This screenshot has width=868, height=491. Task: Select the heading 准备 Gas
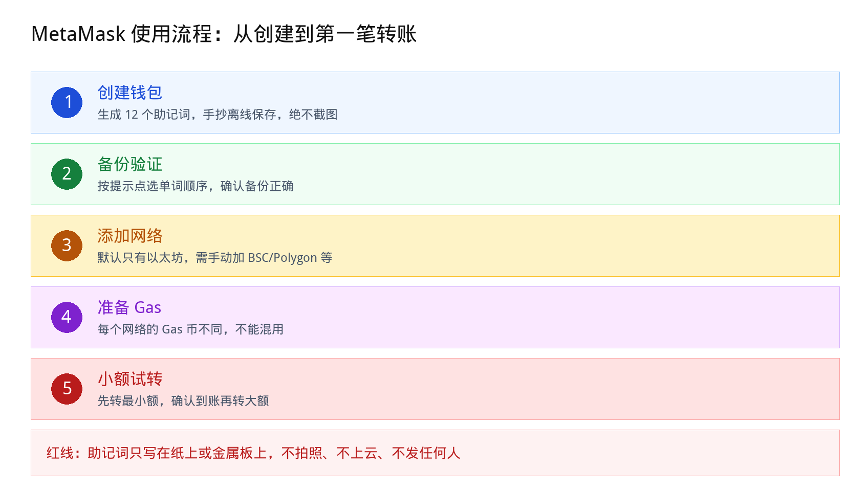coord(129,307)
